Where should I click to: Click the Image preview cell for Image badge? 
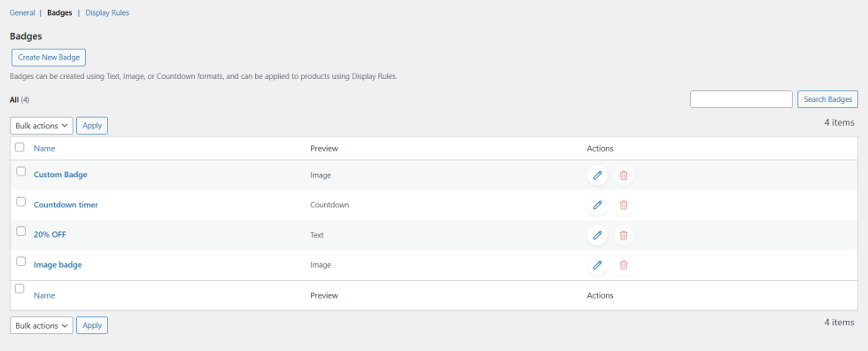pyautogui.click(x=321, y=265)
